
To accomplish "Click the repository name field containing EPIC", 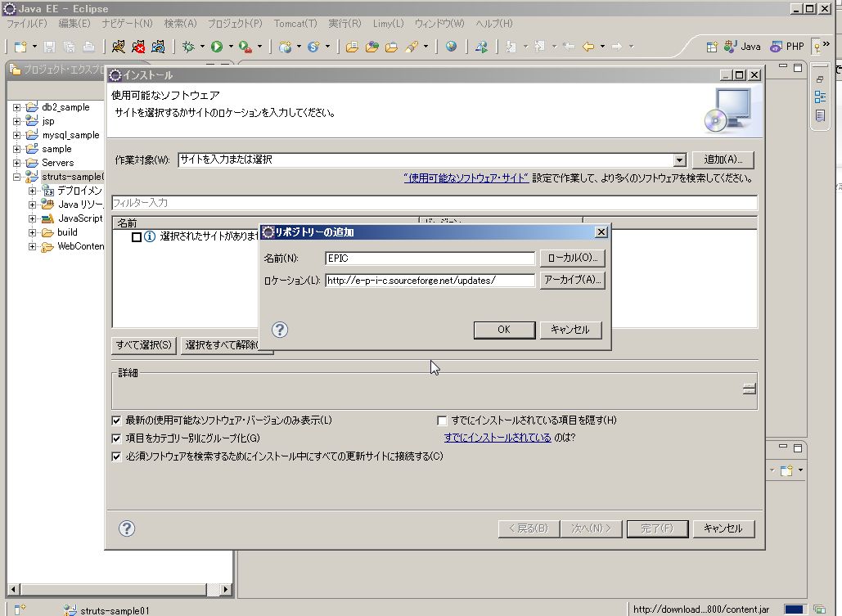I will (x=430, y=259).
